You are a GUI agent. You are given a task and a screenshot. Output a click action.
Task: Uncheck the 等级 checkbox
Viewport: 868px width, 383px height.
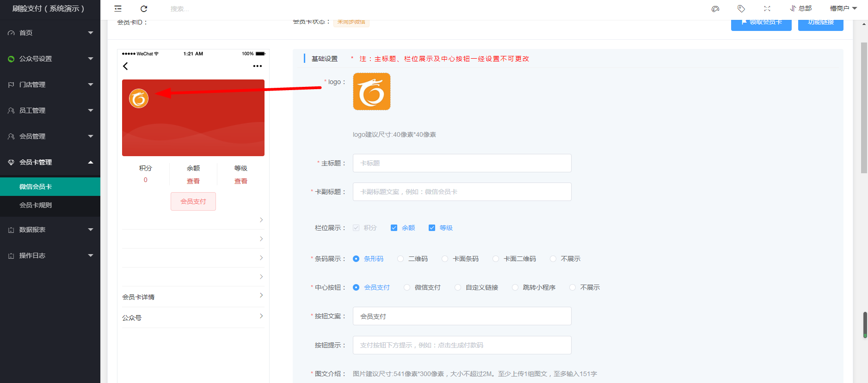point(432,228)
